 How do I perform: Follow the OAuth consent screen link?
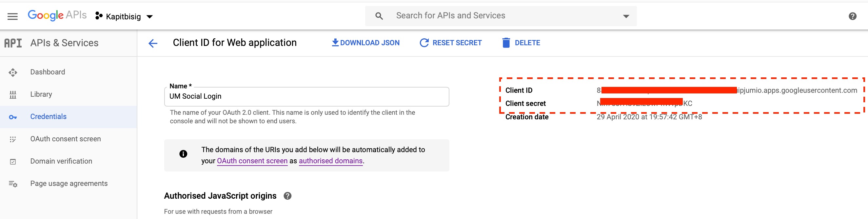point(252,161)
